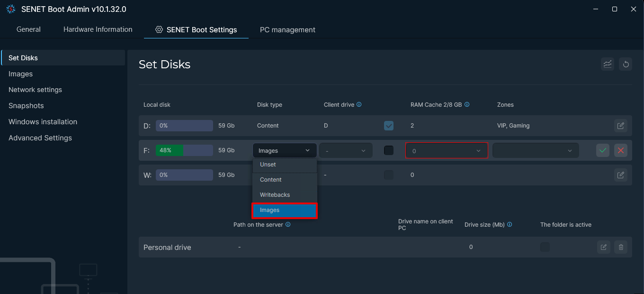This screenshot has height=294, width=644.
Task: Switch to PC management tab
Action: 287,29
